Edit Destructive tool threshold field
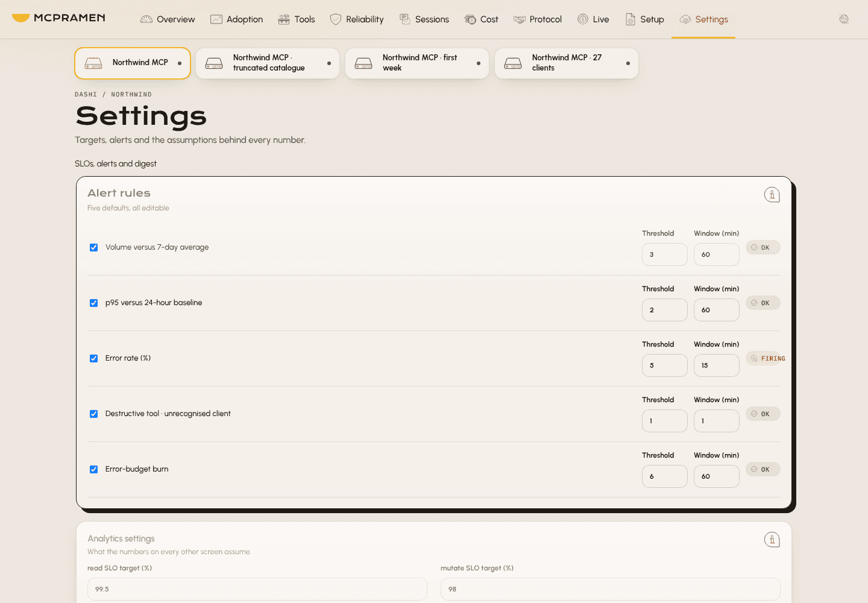The image size is (868, 603). pos(665,421)
